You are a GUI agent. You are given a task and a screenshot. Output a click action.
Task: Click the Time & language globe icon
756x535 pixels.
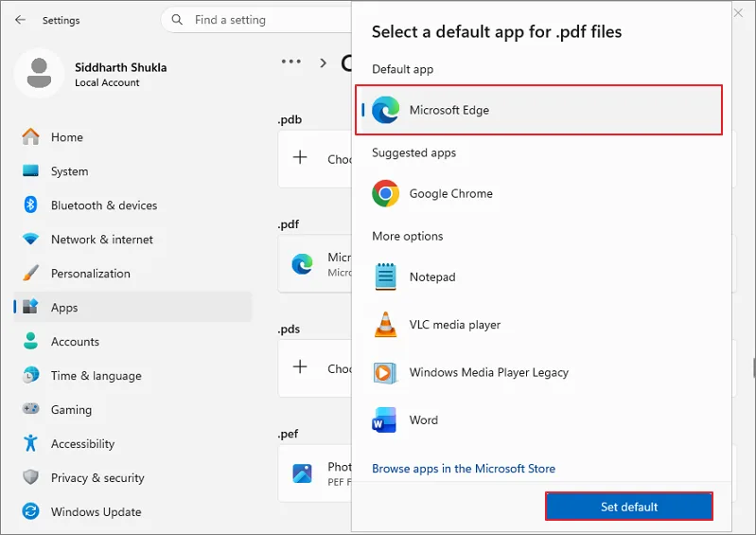[30, 375]
